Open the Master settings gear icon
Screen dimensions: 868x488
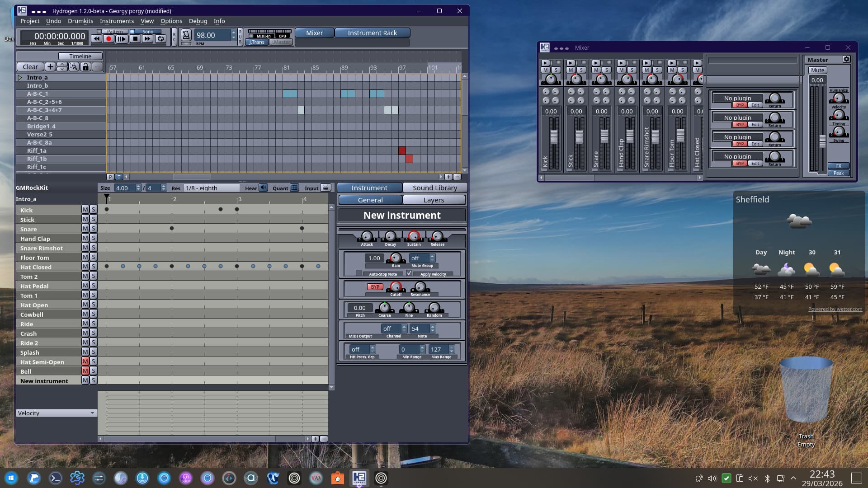pyautogui.click(x=846, y=59)
